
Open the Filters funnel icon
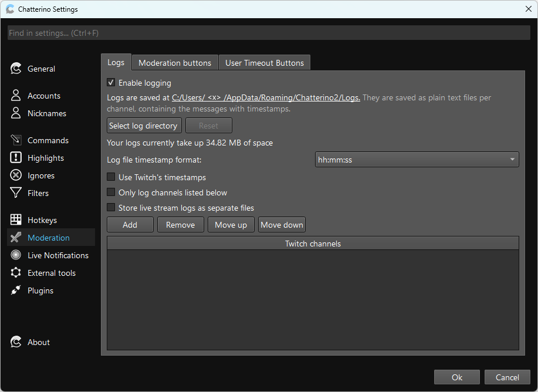(16, 192)
